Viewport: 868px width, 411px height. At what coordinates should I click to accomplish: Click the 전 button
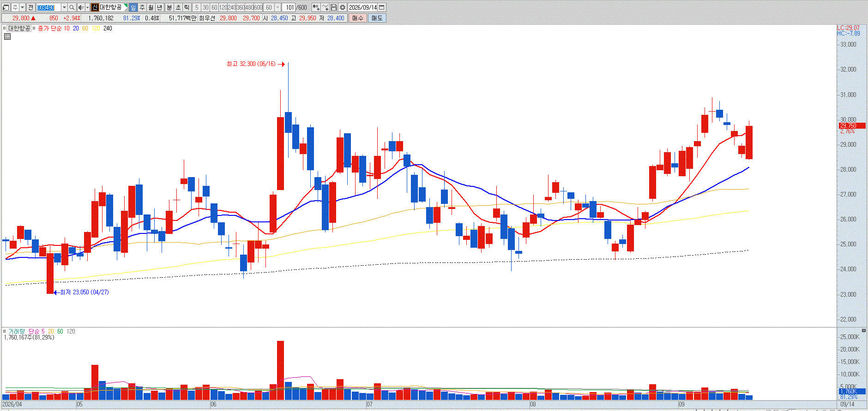30,7
